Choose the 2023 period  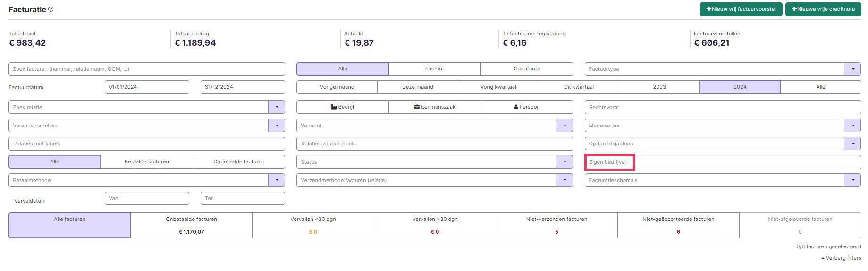click(x=659, y=87)
